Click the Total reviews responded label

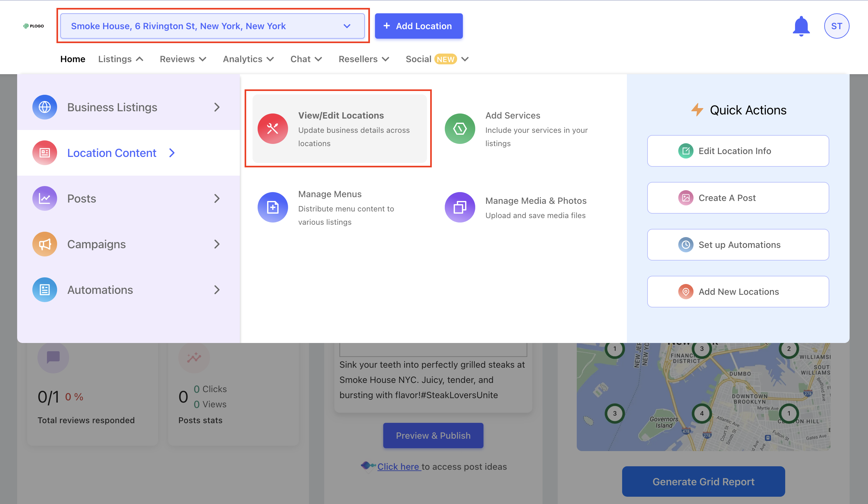point(86,420)
